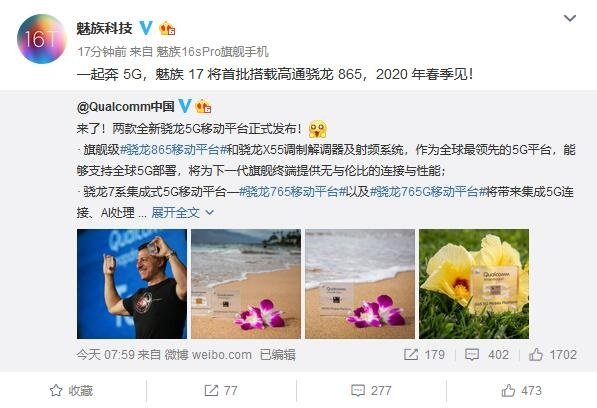The height and width of the screenshot is (408, 597).
Task: Open the Meizu 16T profile avatar
Action: [42, 39]
